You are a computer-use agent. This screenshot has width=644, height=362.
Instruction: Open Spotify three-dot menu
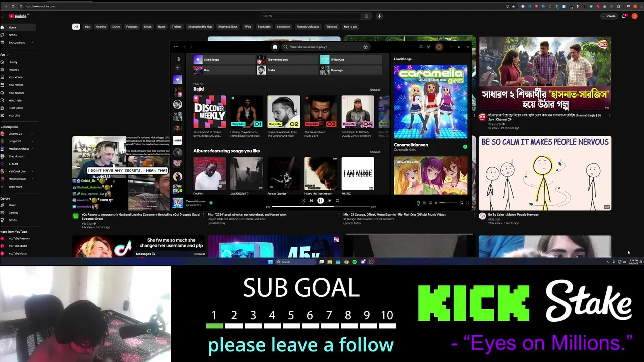[x=176, y=47]
